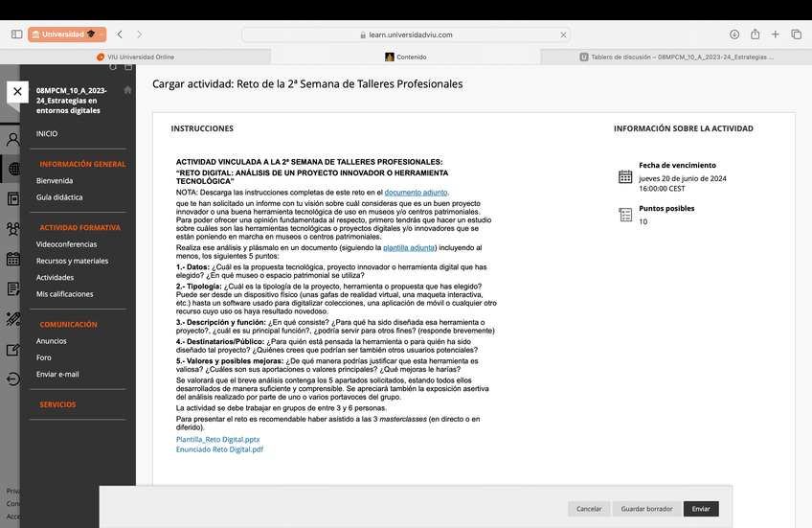Image resolution: width=812 pixels, height=528 pixels.
Task: Open Mis calificaciones menu item
Action: (x=65, y=294)
